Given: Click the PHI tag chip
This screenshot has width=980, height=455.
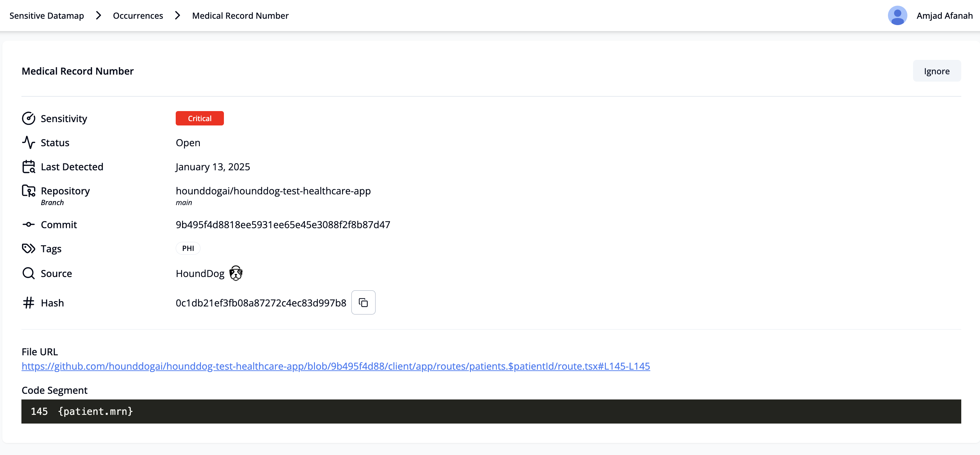Looking at the screenshot, I should coord(188,248).
